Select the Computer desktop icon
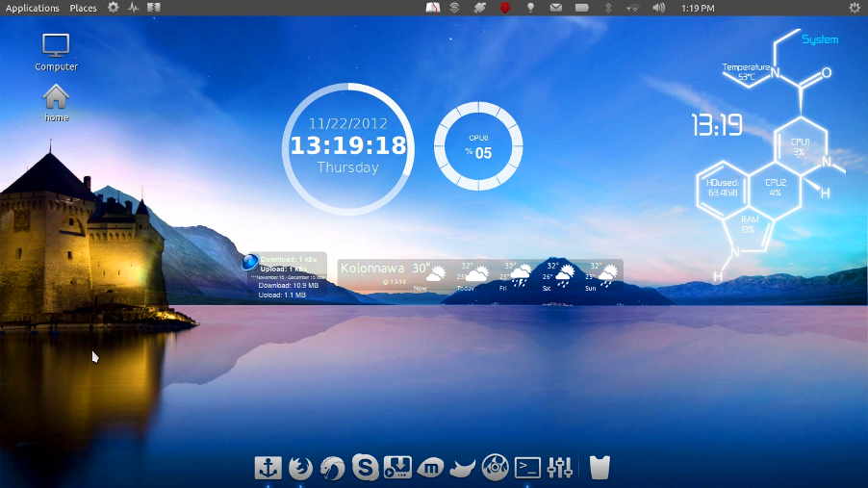 pos(57,53)
